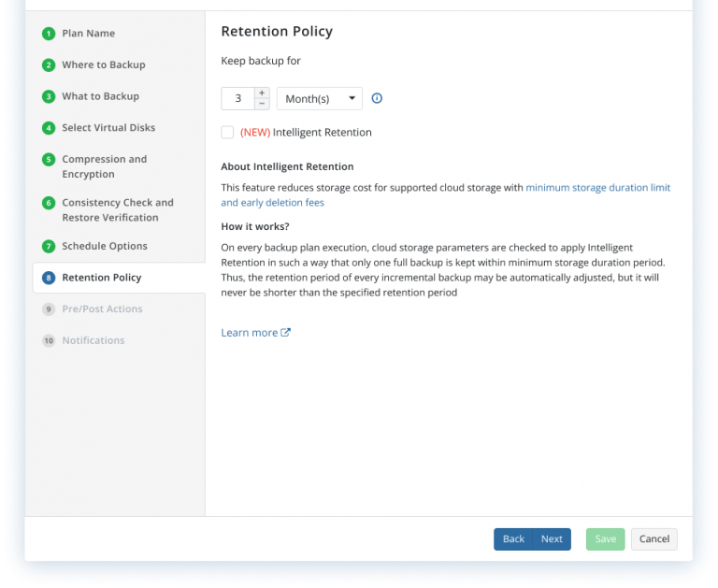Click the info icon beside Month(s) dropdown

click(378, 98)
